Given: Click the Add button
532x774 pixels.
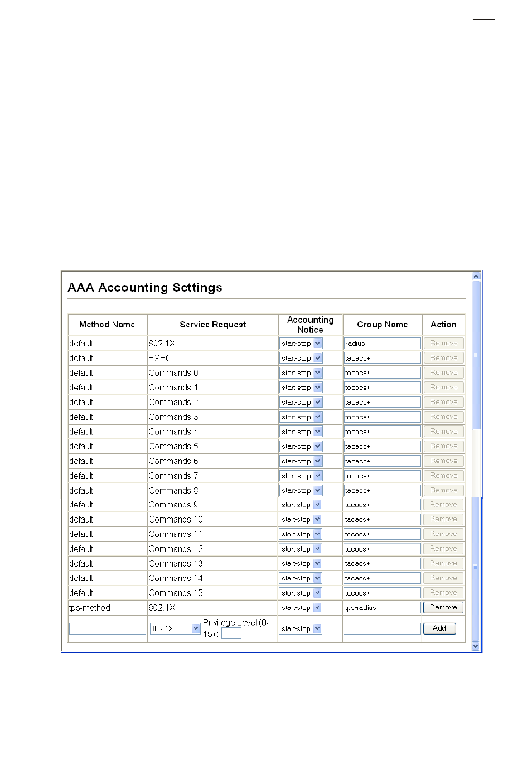Looking at the screenshot, I should (439, 628).
